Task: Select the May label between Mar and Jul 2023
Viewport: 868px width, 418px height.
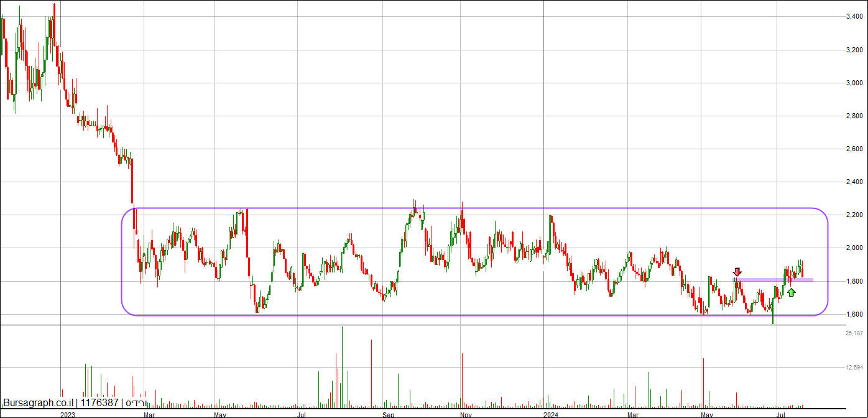Action: [x=220, y=414]
